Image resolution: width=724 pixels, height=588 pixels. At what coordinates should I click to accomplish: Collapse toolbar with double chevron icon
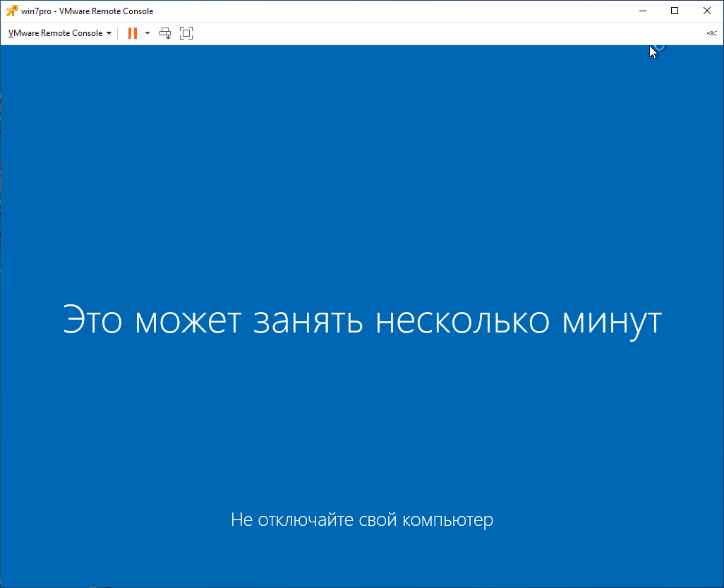click(711, 33)
